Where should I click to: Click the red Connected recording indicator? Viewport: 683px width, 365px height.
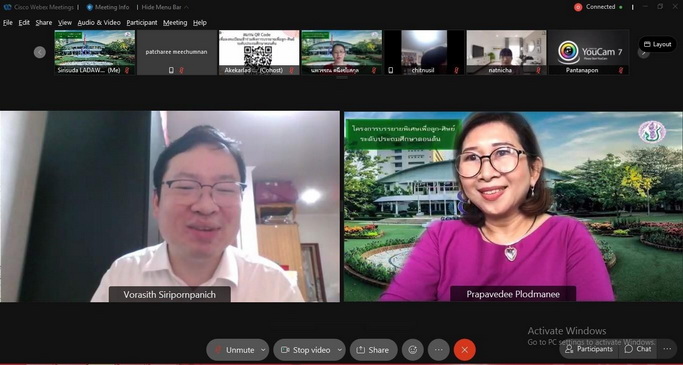point(578,7)
